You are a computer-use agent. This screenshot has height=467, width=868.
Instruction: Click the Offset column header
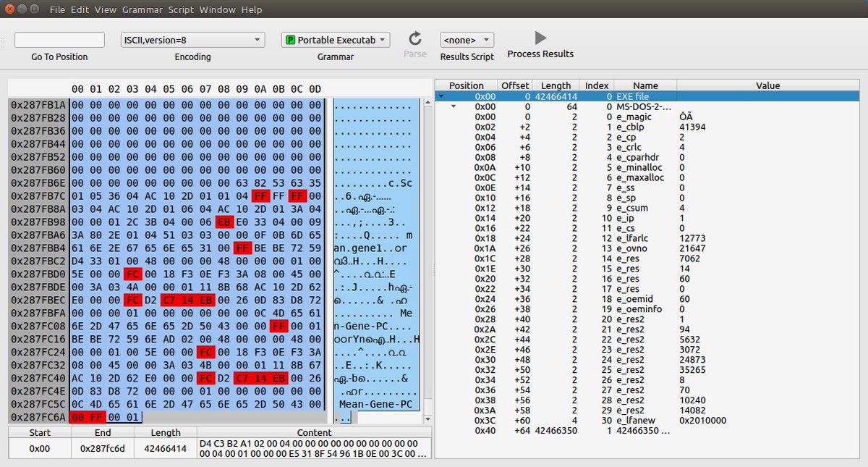515,85
